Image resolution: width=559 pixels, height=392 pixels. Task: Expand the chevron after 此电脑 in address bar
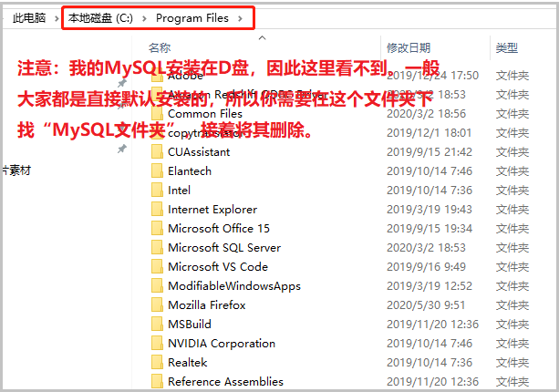click(57, 18)
